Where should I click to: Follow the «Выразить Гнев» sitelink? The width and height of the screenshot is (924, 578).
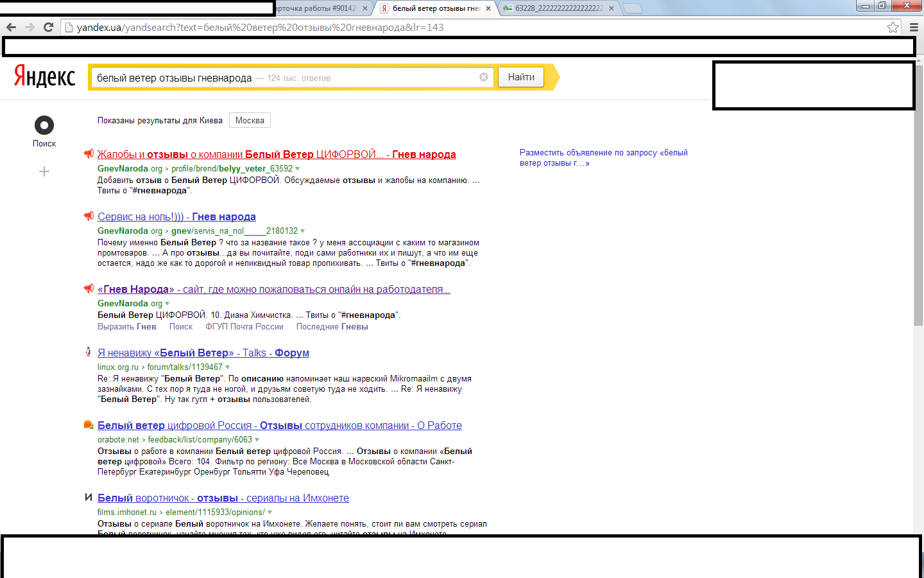[127, 326]
